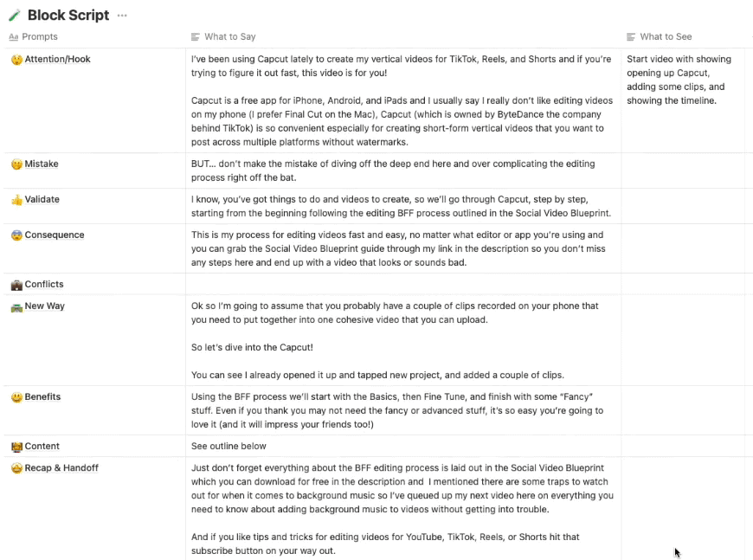Open the Prompts column header menu
The height and width of the screenshot is (560, 753).
point(34,36)
